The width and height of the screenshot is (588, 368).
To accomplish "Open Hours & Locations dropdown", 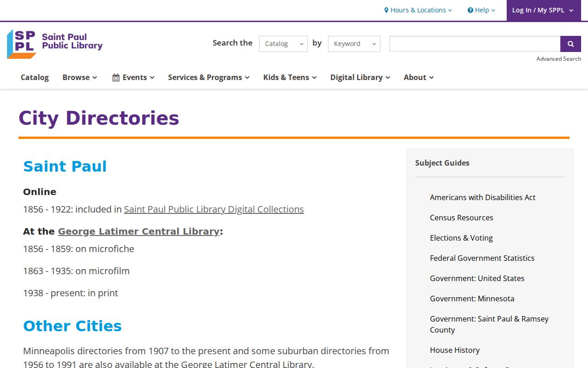I will 418,10.
